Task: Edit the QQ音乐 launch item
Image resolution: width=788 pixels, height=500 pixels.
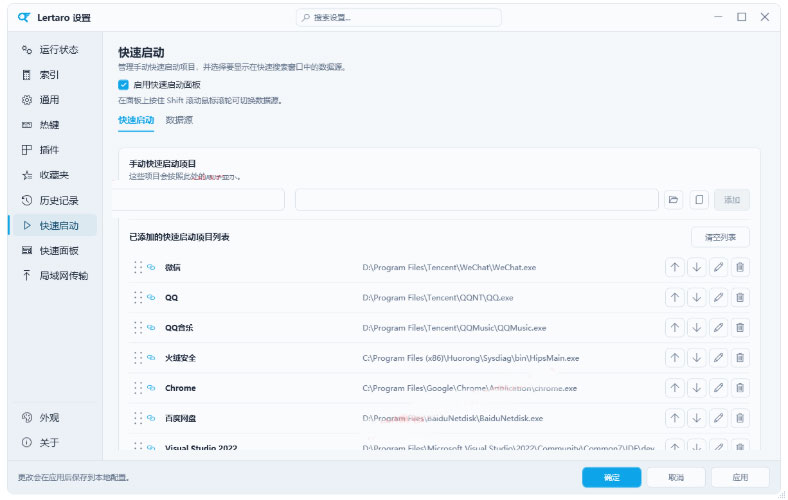Action: tap(718, 328)
